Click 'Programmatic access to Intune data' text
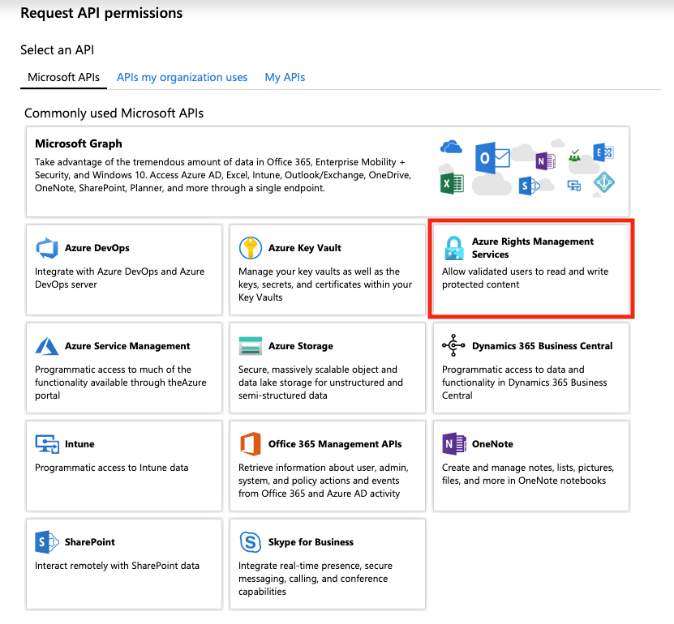Viewport: 674px width, 624px height. point(111,468)
